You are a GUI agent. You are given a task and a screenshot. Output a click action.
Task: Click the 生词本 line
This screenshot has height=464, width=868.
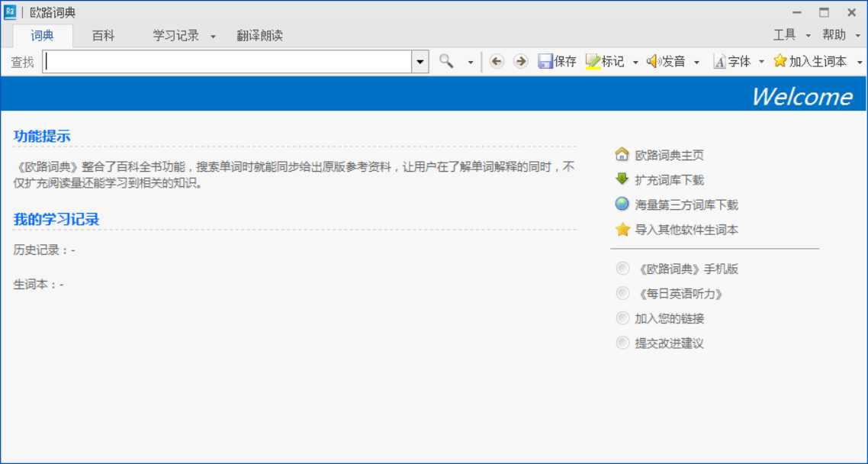coord(38,285)
